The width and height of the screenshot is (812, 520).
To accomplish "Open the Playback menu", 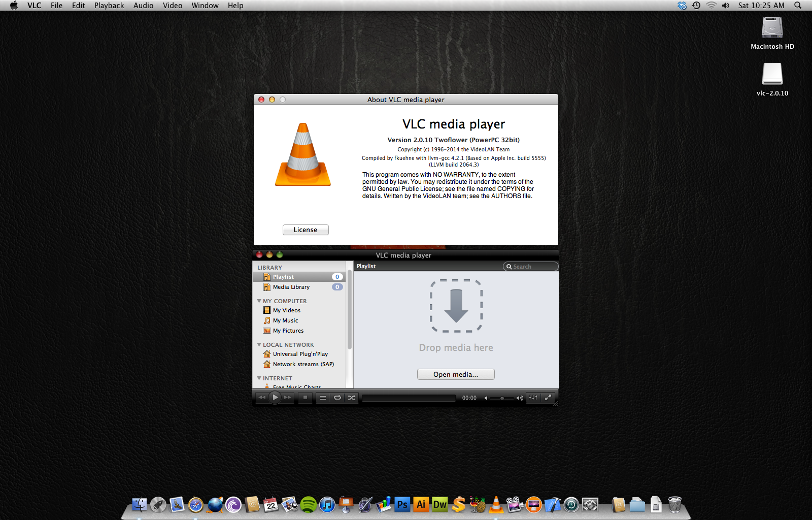I will pos(109,6).
